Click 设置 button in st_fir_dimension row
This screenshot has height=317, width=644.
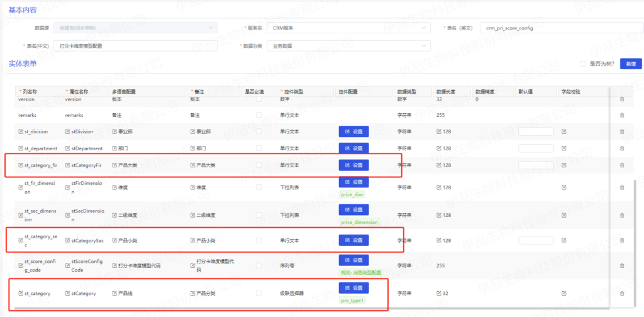tap(353, 182)
